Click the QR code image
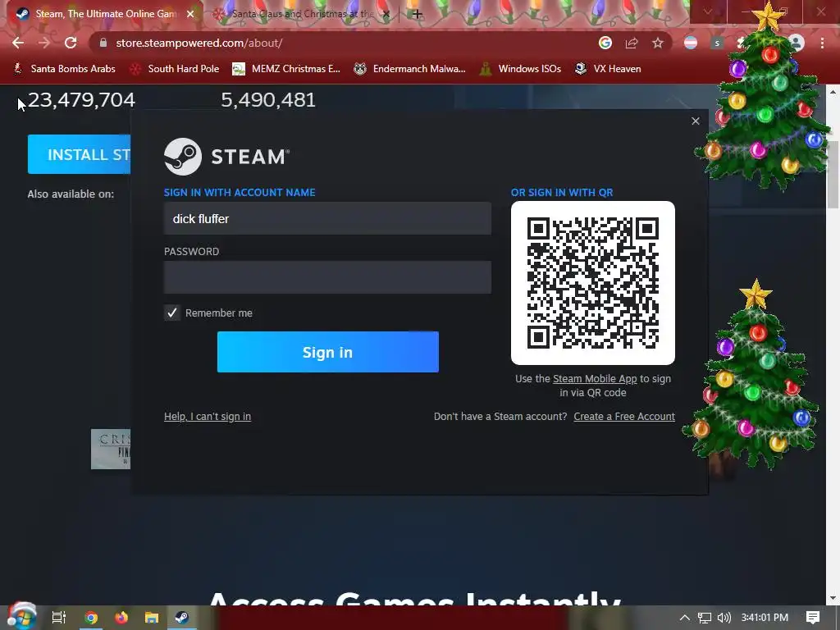This screenshot has height=630, width=840. (x=593, y=283)
